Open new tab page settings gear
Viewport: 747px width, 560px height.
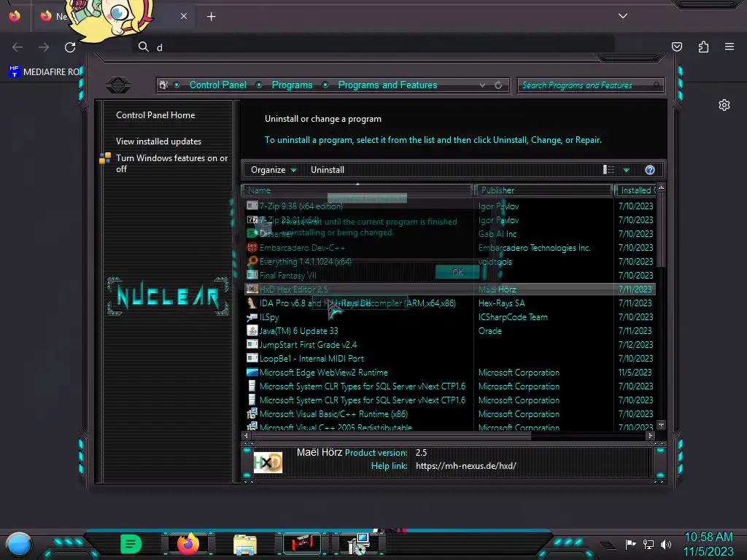coord(724,105)
